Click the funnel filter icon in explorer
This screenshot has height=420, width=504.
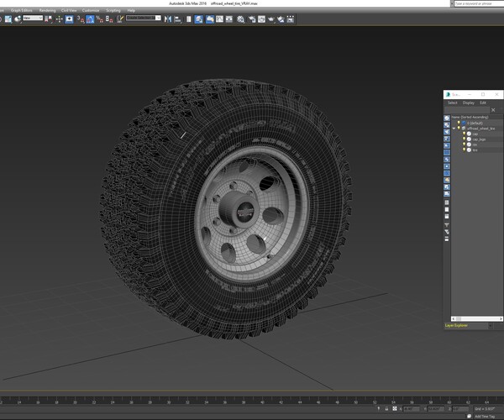pyautogui.click(x=447, y=225)
